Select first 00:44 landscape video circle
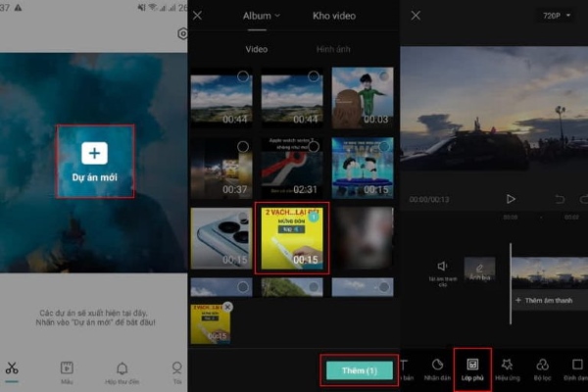The image size is (588, 392). 243,76
